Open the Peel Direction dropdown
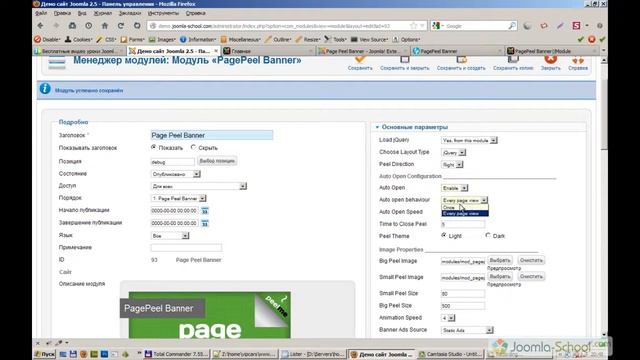640x360 pixels. coord(452,164)
